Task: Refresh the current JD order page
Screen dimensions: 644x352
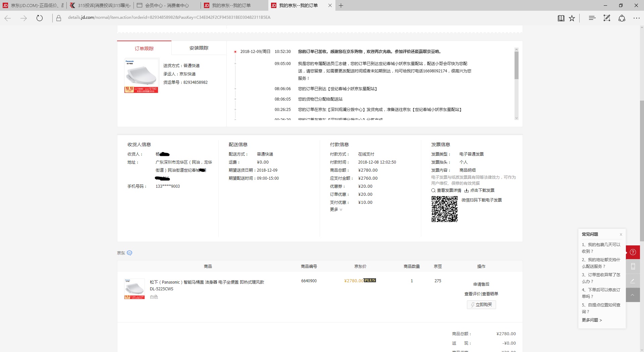Action: point(40,18)
